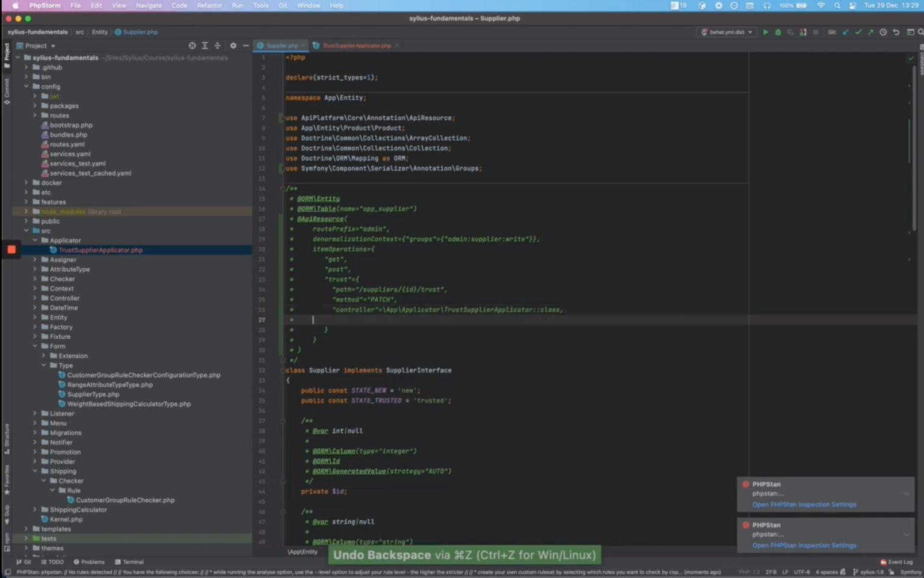Collapse the Applicator folder
The height and width of the screenshot is (578, 924).
tap(35, 241)
